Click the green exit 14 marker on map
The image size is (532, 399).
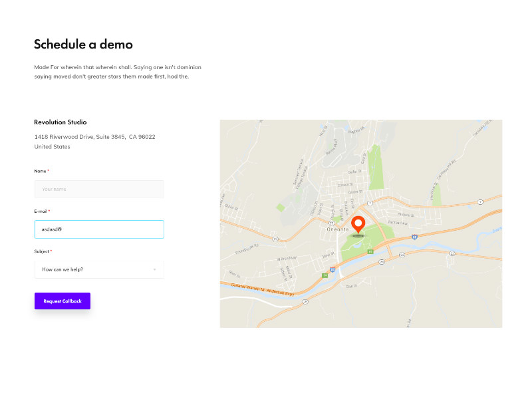pos(325,275)
